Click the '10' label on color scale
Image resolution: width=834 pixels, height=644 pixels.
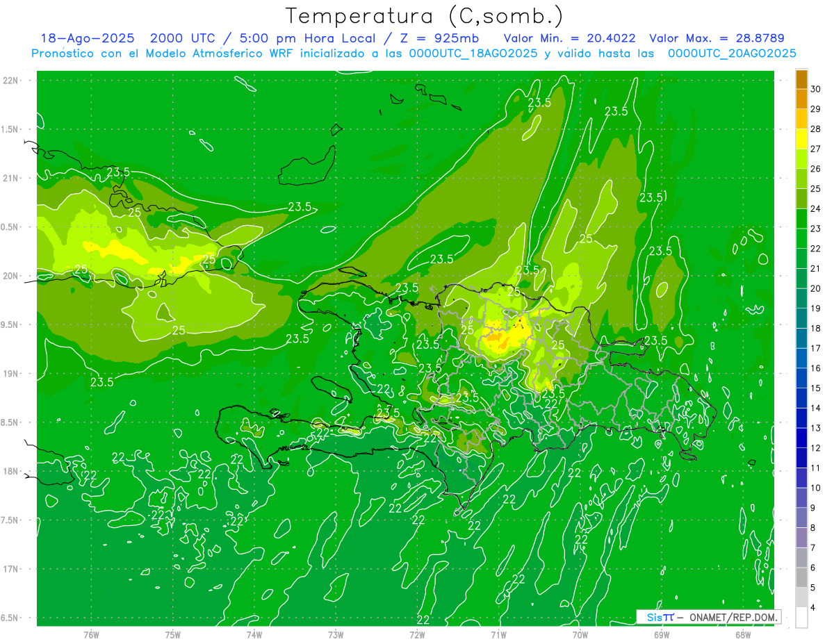(x=815, y=488)
